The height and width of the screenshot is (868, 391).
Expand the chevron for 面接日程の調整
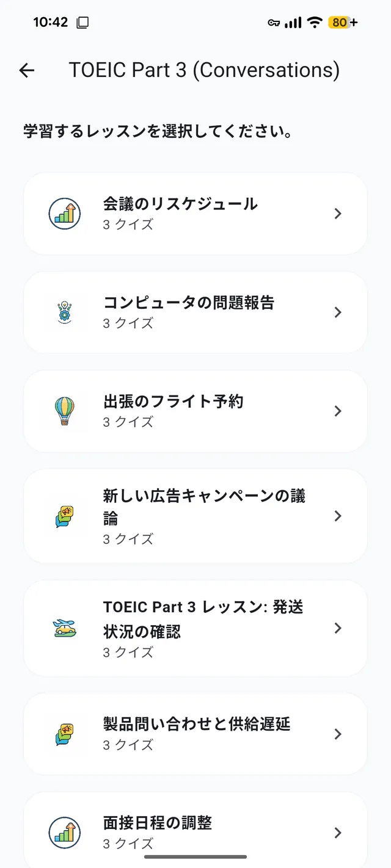338,831
